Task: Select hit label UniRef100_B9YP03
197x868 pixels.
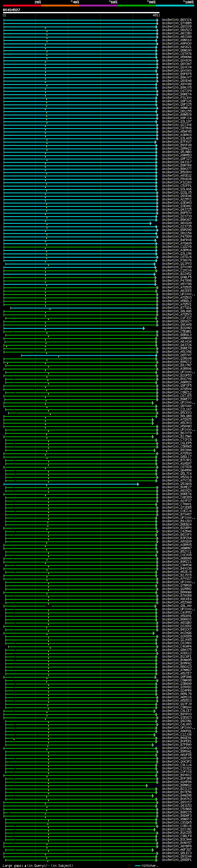Action: [x=177, y=714]
